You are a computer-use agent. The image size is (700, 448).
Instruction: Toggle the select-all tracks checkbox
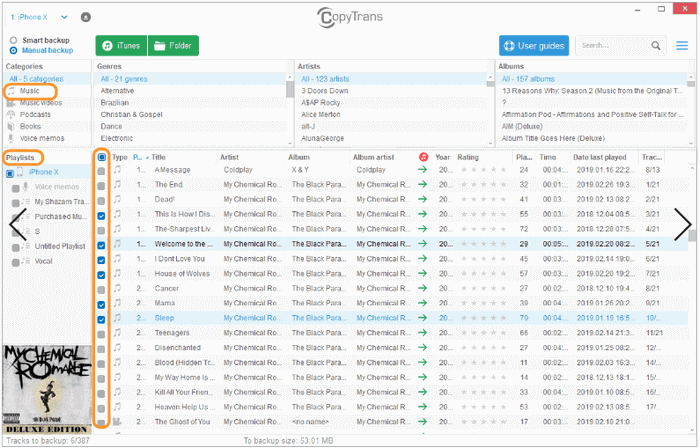pos(102,157)
